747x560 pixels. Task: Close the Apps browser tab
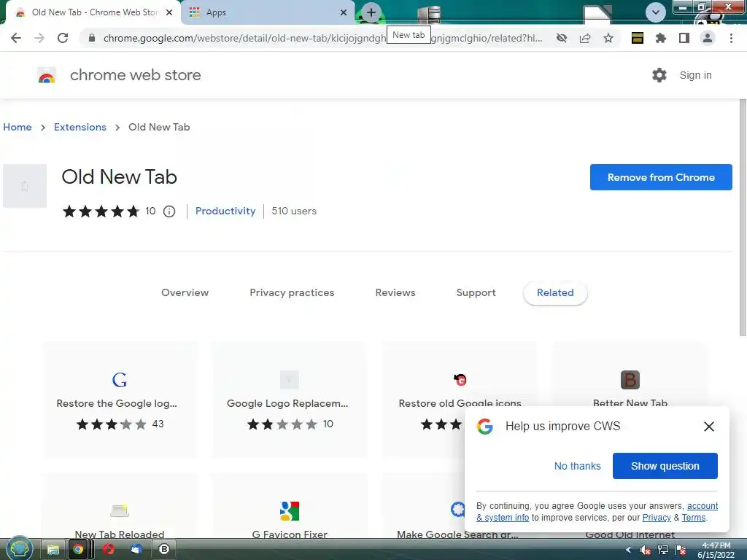(x=344, y=12)
